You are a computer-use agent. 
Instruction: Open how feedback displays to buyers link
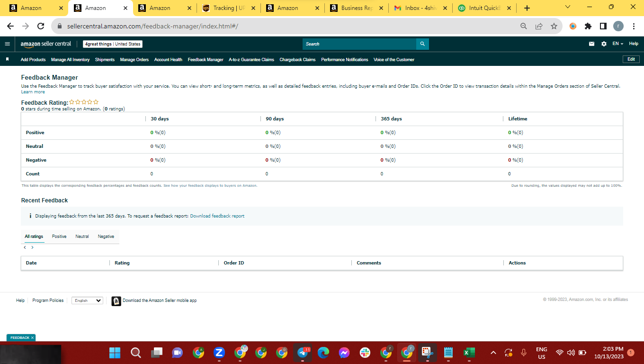pos(210,186)
